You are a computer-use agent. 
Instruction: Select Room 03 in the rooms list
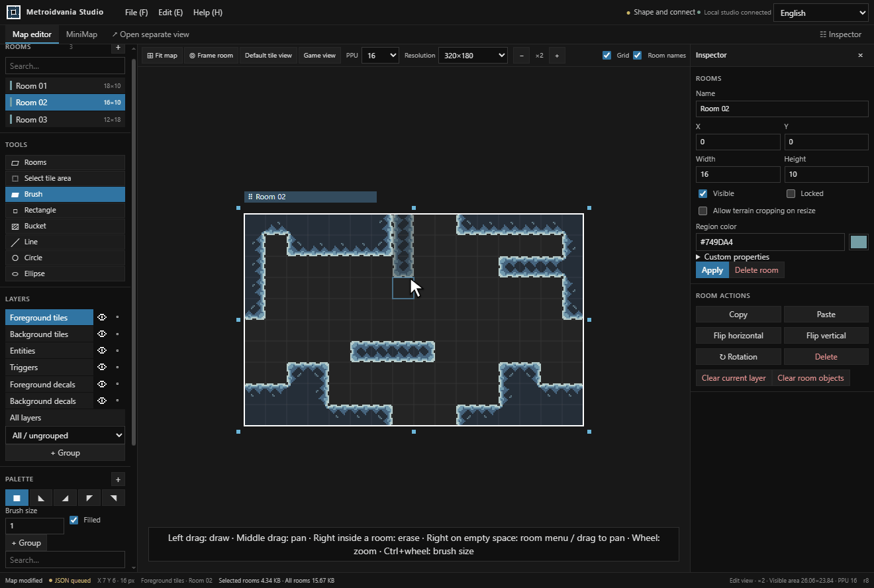pyautogui.click(x=65, y=120)
